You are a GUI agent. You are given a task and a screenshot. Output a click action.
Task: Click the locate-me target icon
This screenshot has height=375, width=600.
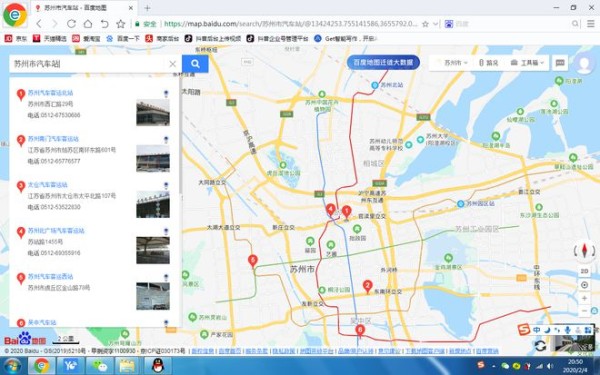pos(584,285)
